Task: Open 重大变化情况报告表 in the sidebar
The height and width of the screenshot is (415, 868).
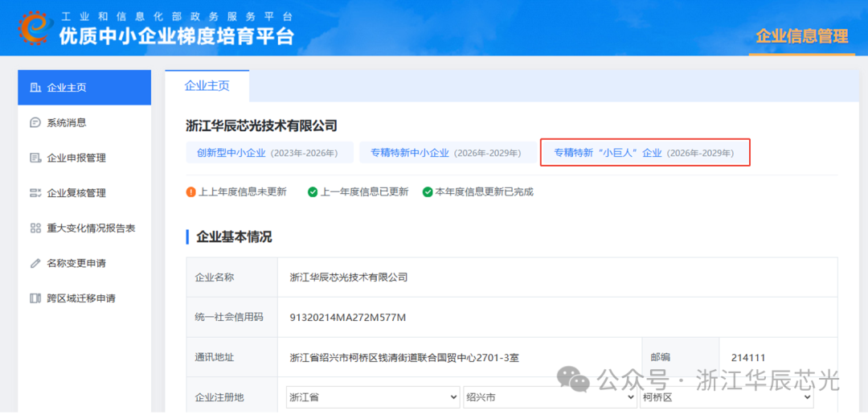Action: (84, 228)
